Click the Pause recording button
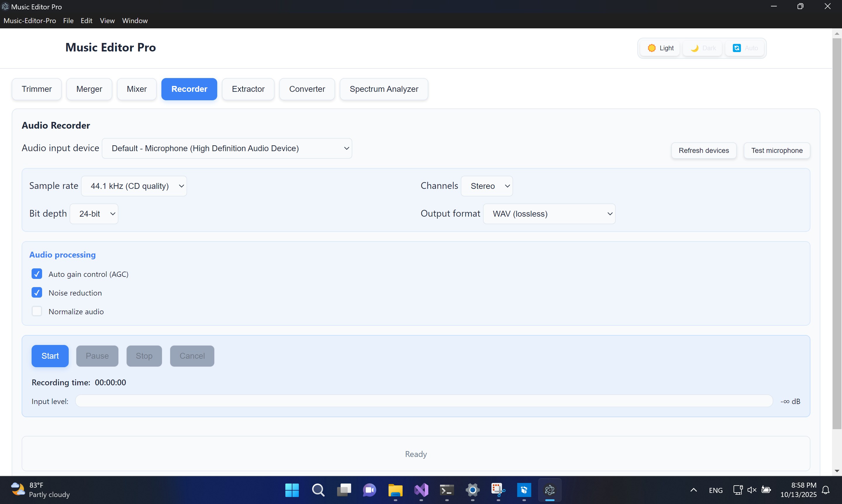 (97, 356)
